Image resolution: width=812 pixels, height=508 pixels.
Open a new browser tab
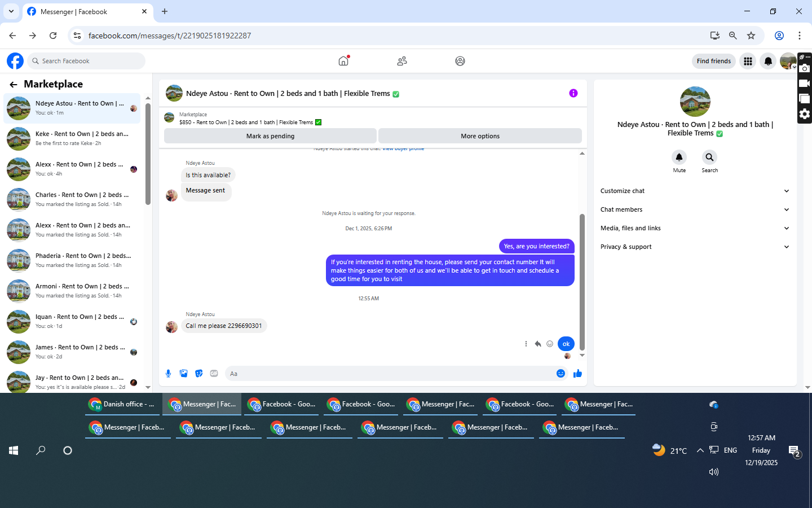(165, 11)
